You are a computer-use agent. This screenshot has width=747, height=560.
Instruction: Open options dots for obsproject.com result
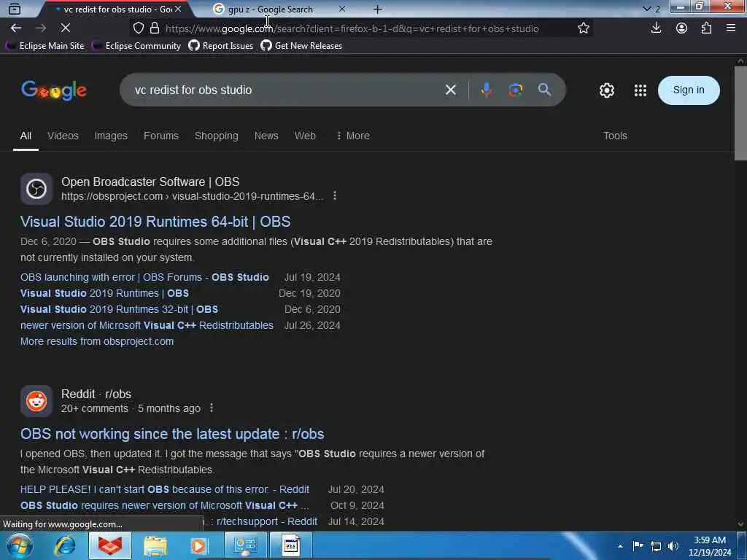coord(335,195)
